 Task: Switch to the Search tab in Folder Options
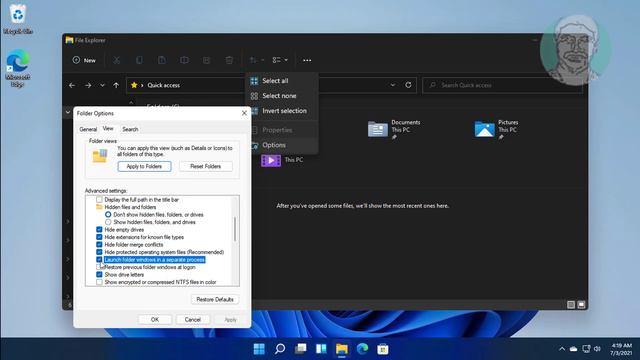pyautogui.click(x=130, y=129)
